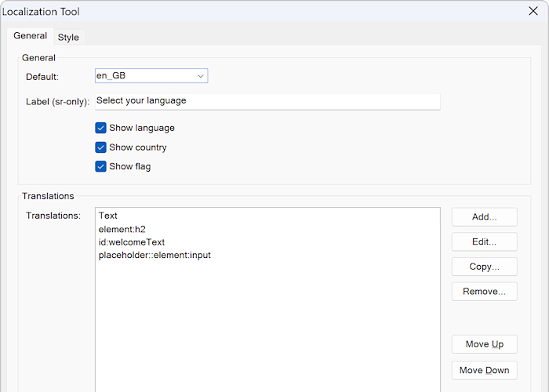Click empty space in the translations list
549x392 pixels.
267,329
